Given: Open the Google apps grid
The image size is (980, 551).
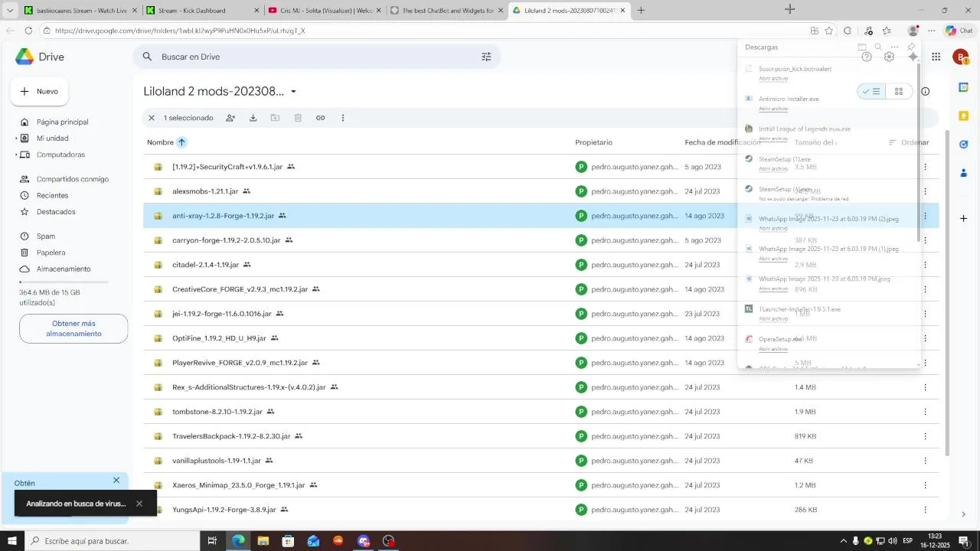Looking at the screenshot, I should click(936, 57).
